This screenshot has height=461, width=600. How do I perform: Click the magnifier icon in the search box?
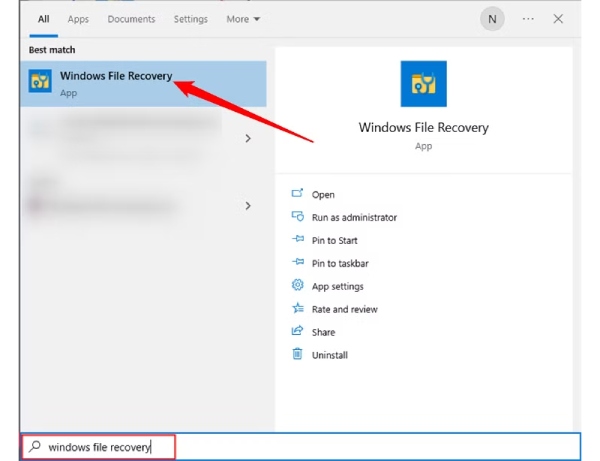coord(35,447)
